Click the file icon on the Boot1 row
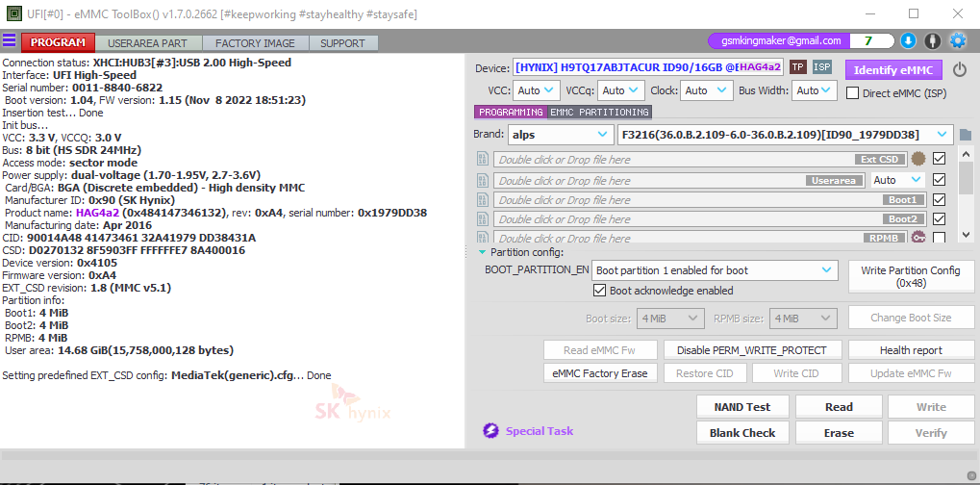The width and height of the screenshot is (980, 485). tap(483, 199)
